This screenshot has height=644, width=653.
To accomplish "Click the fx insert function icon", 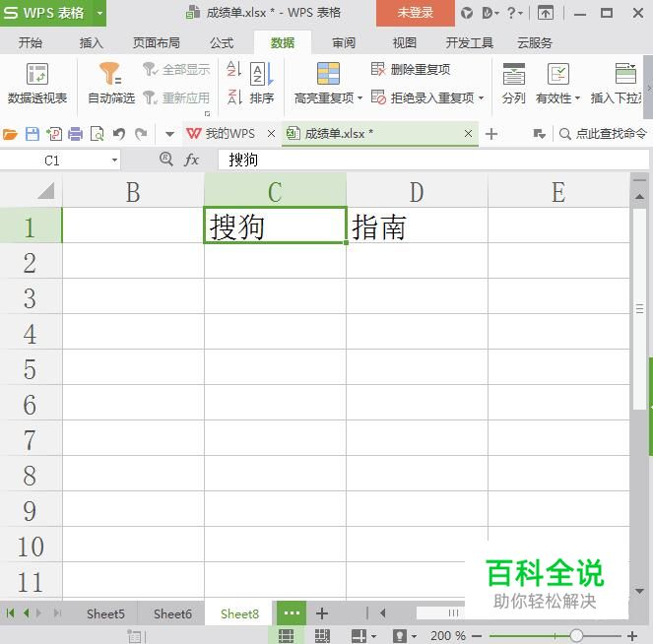I will tap(191, 160).
